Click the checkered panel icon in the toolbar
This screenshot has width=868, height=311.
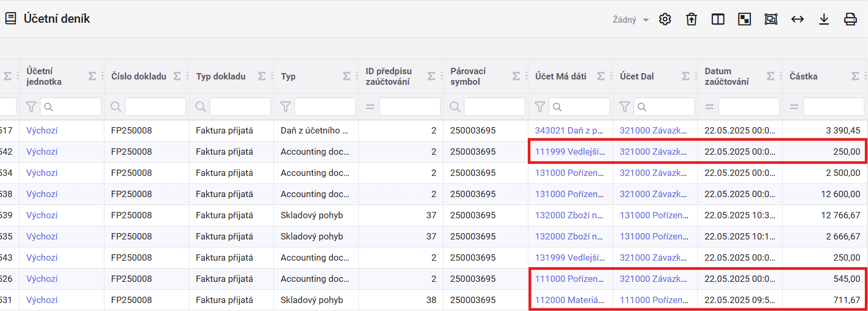click(745, 19)
